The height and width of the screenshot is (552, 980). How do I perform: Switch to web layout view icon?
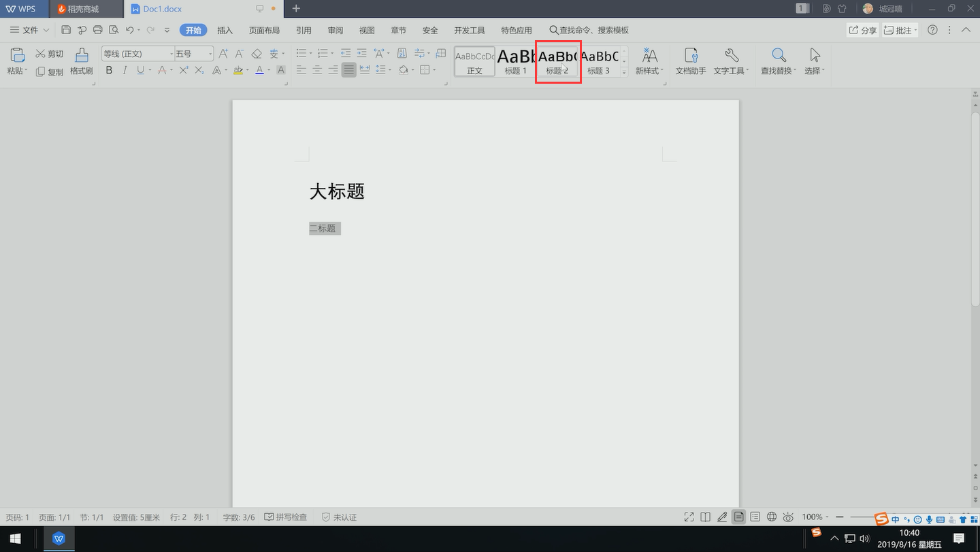(x=772, y=517)
